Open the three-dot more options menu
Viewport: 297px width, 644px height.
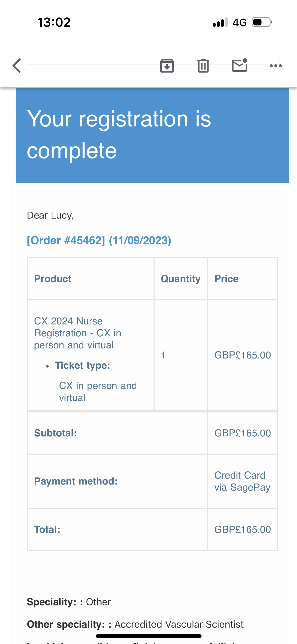tap(276, 66)
